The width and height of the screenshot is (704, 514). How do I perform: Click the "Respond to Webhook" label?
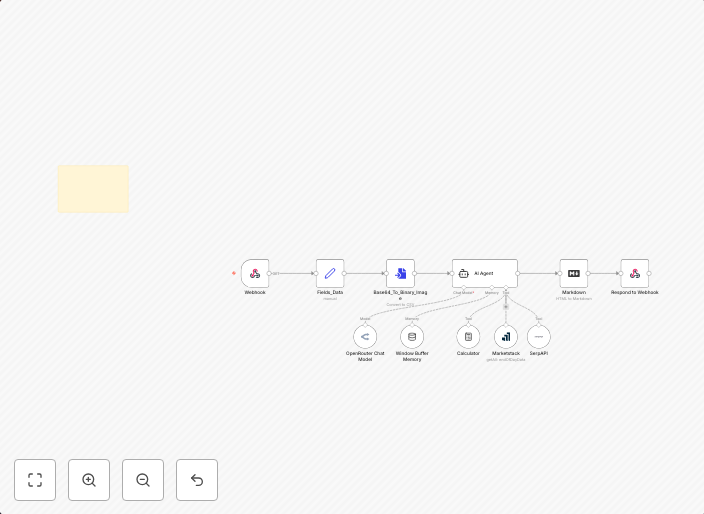pos(635,292)
